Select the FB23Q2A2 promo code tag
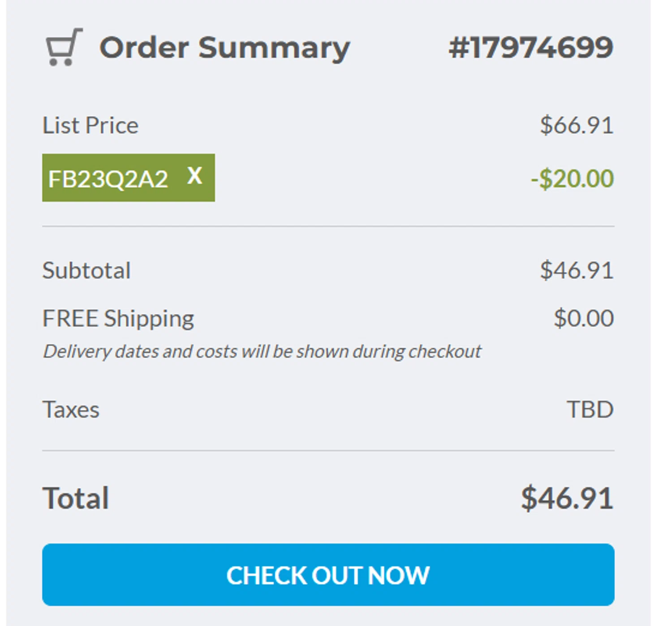Viewport: 672px width, 626px height. point(108,179)
